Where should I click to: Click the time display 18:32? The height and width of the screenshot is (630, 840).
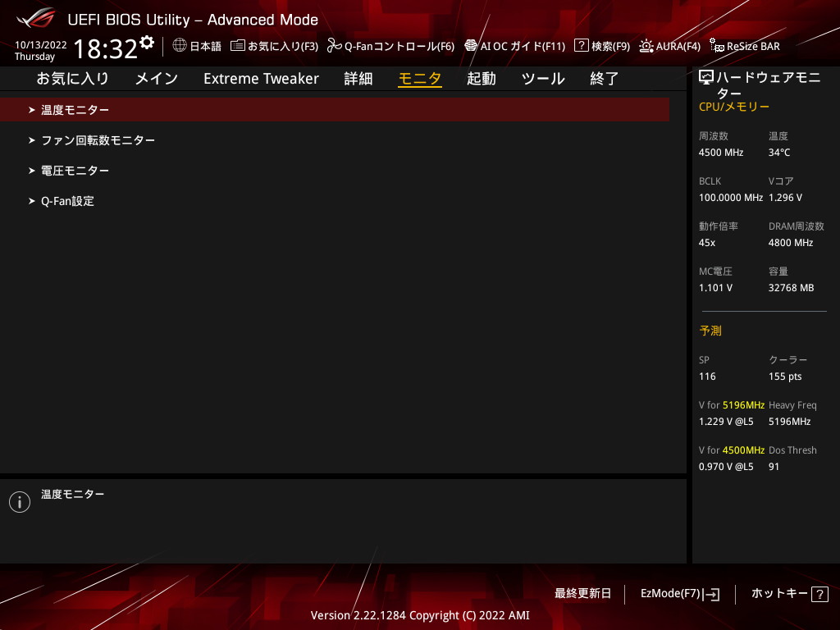106,48
